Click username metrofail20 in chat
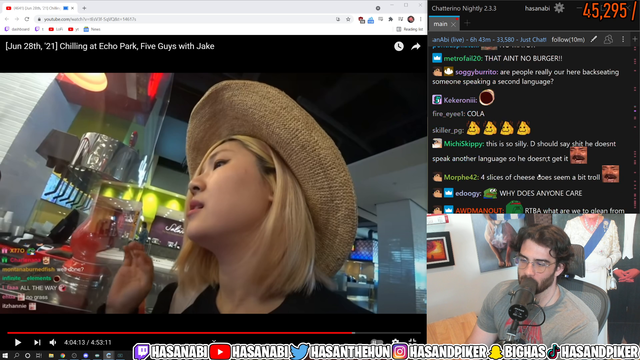Image resolution: width=640 pixels, height=360 pixels. [462, 58]
